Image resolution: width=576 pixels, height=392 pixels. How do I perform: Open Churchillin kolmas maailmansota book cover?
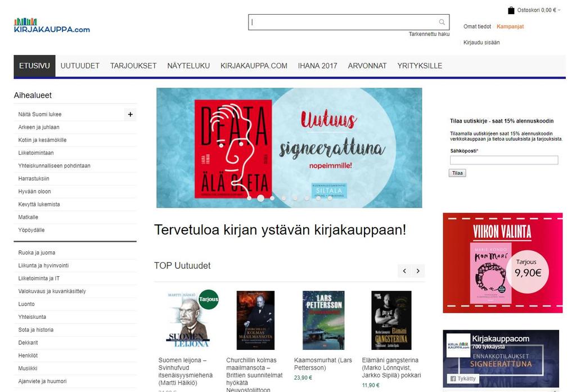click(256, 321)
